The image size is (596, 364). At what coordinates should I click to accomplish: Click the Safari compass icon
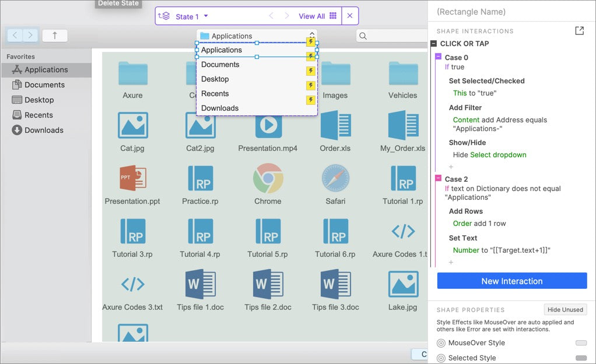(x=335, y=178)
